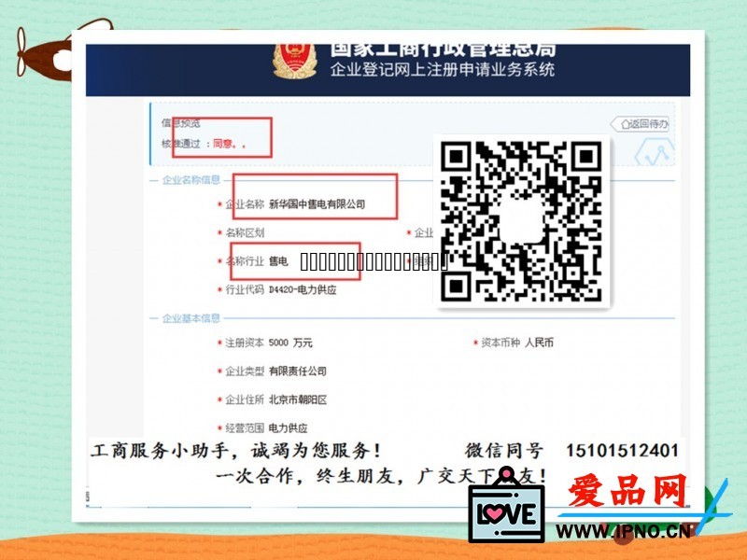The image size is (747, 560).
Task: Select industry code D4420-电力供应
Action: pyautogui.click(x=303, y=290)
